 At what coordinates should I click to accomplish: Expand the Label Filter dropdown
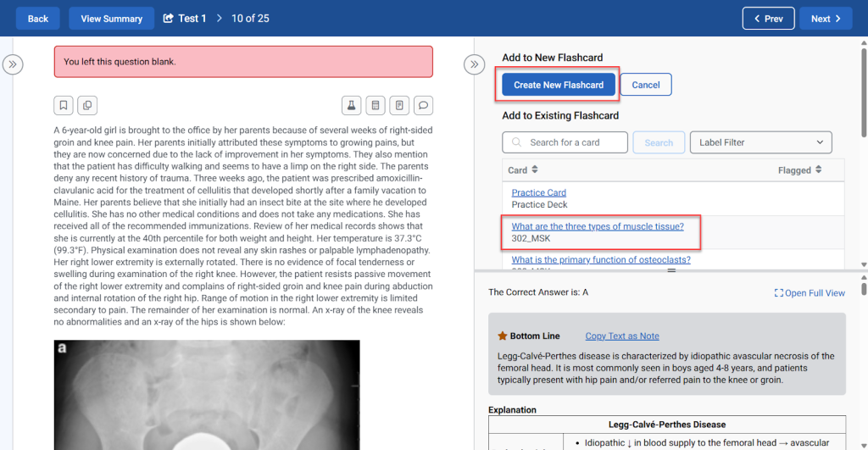760,142
